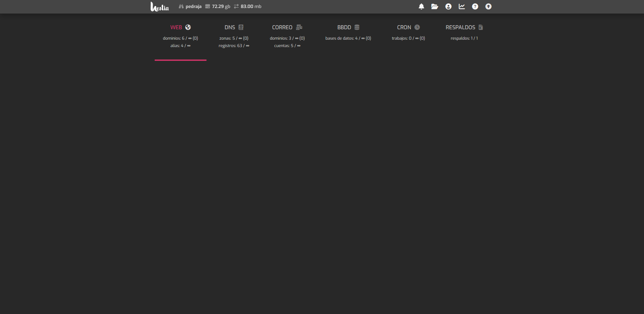This screenshot has width=644, height=314.
Task: Open the user account profile icon
Action: [x=448, y=6]
